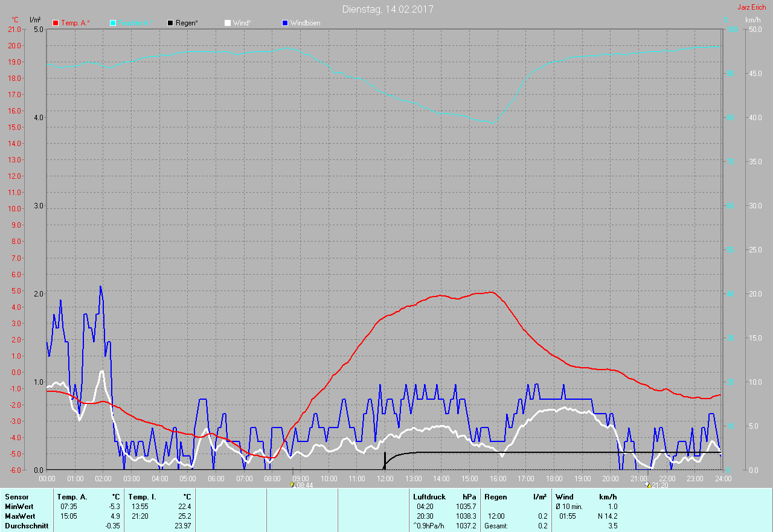
Task: Select the maximum outdoor temperature value '4.9'
Action: 115,516
